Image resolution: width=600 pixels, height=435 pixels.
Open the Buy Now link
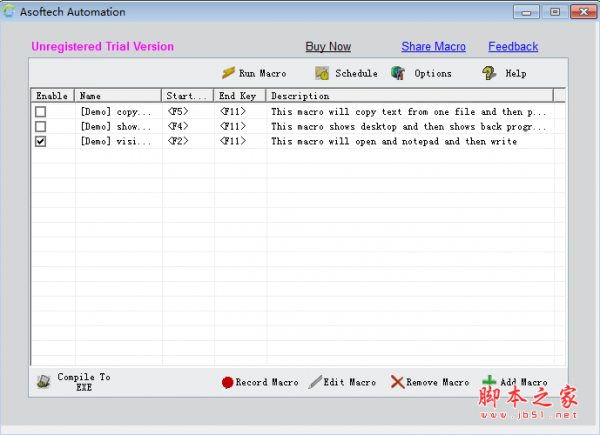pos(328,47)
